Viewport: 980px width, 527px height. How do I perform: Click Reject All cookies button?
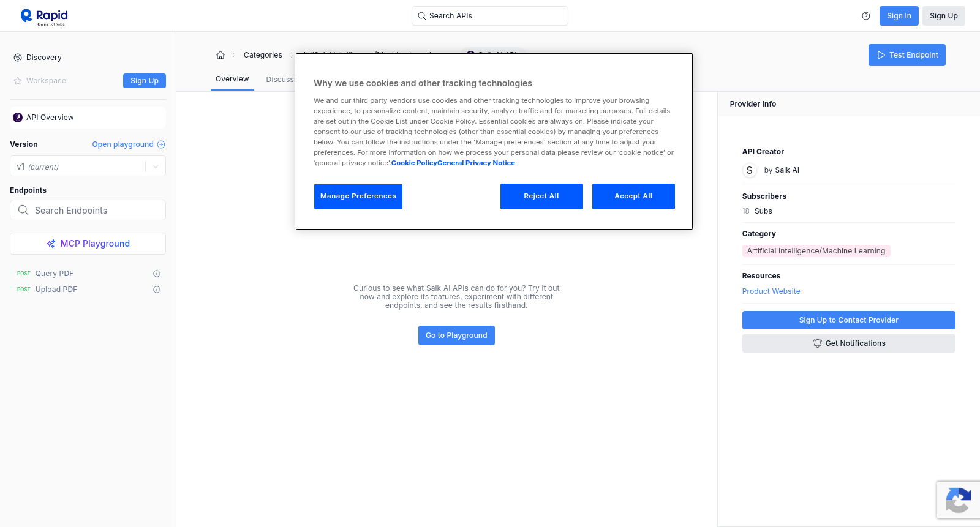(x=541, y=196)
